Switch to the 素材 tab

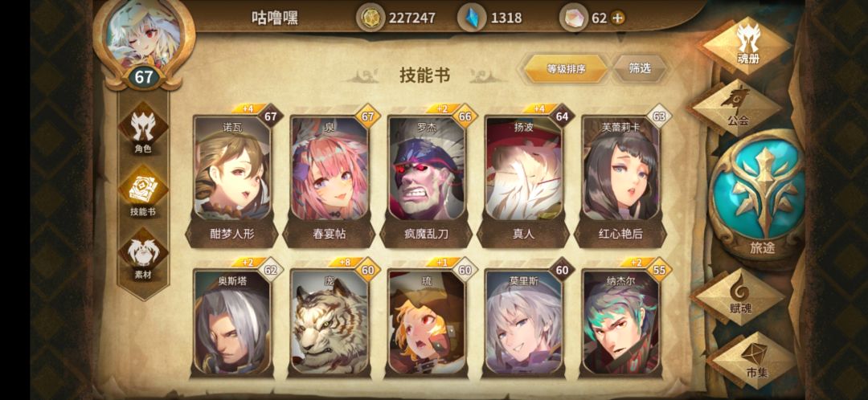143,255
